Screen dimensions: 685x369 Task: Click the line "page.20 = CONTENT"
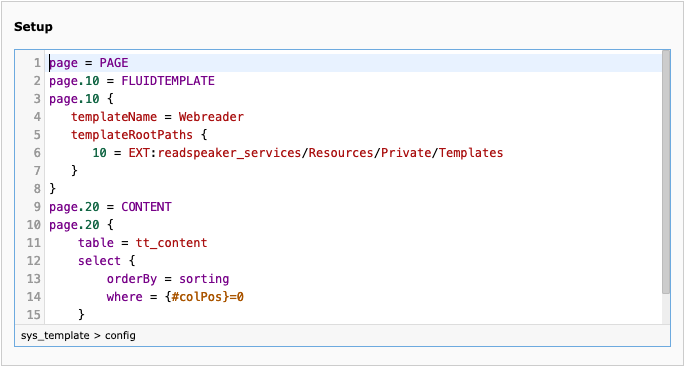pyautogui.click(x=110, y=207)
